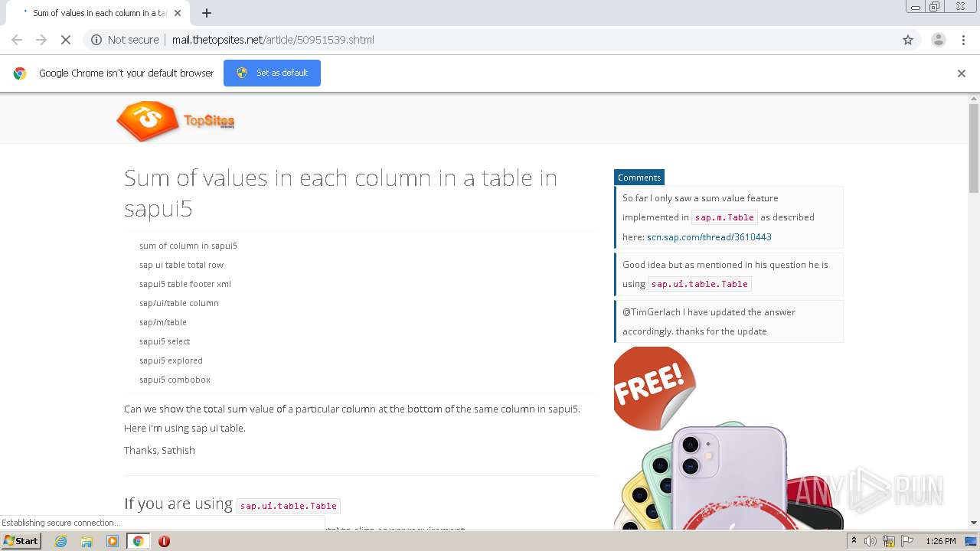
Task: Click the @TimGerlach comment text
Action: coord(709,321)
